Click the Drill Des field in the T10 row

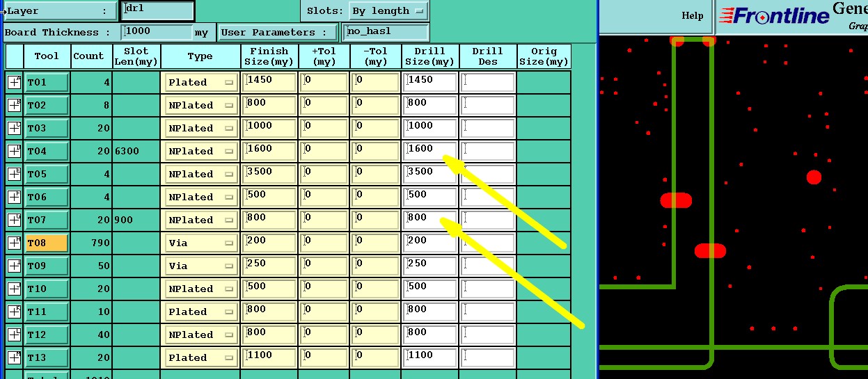(x=488, y=289)
